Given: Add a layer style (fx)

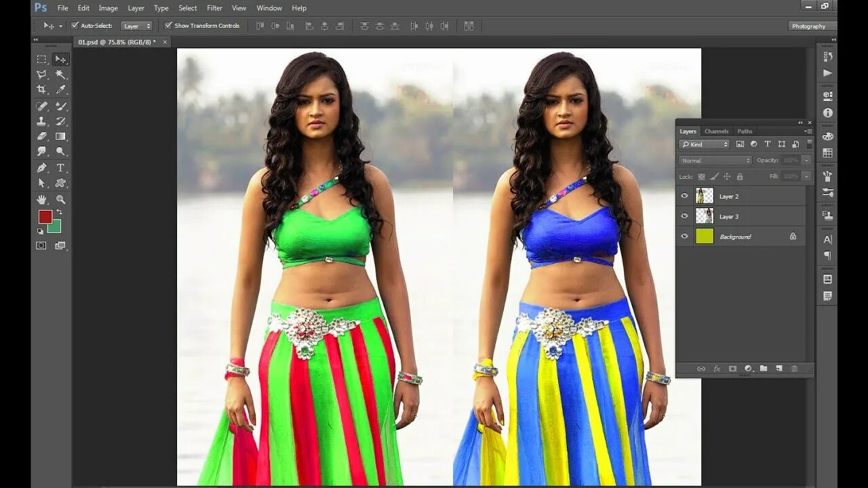Looking at the screenshot, I should pyautogui.click(x=717, y=369).
